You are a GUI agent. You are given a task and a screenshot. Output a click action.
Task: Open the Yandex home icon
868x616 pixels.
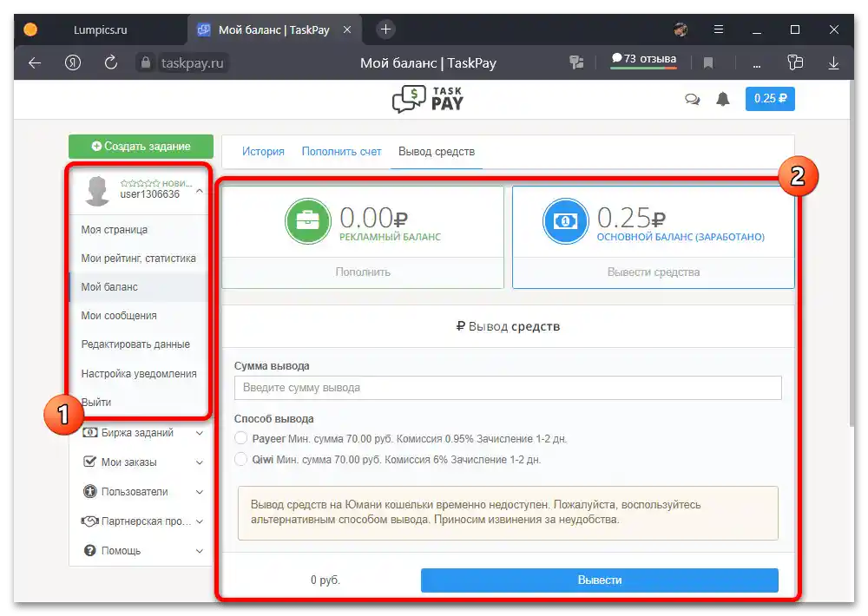(x=73, y=63)
